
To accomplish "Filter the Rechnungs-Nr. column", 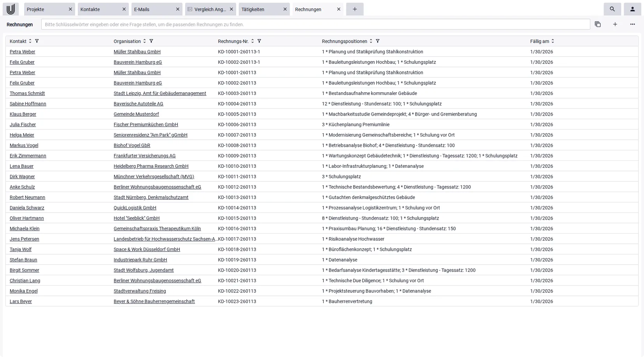I will pyautogui.click(x=259, y=41).
